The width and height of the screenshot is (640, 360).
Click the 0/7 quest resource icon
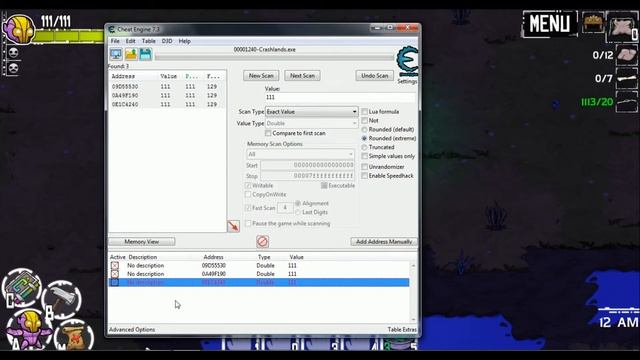click(x=626, y=78)
